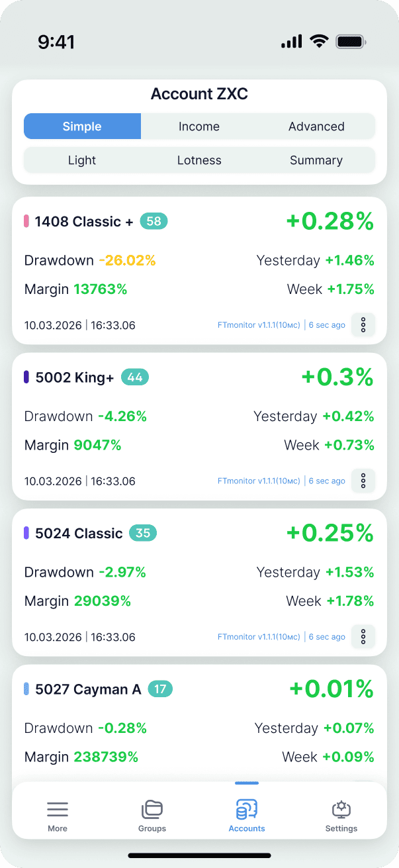Open options menu for 1408 Classic +
The image size is (399, 868).
click(x=363, y=325)
